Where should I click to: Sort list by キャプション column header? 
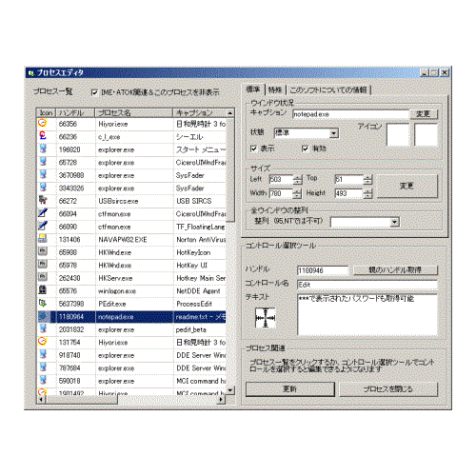(199, 112)
